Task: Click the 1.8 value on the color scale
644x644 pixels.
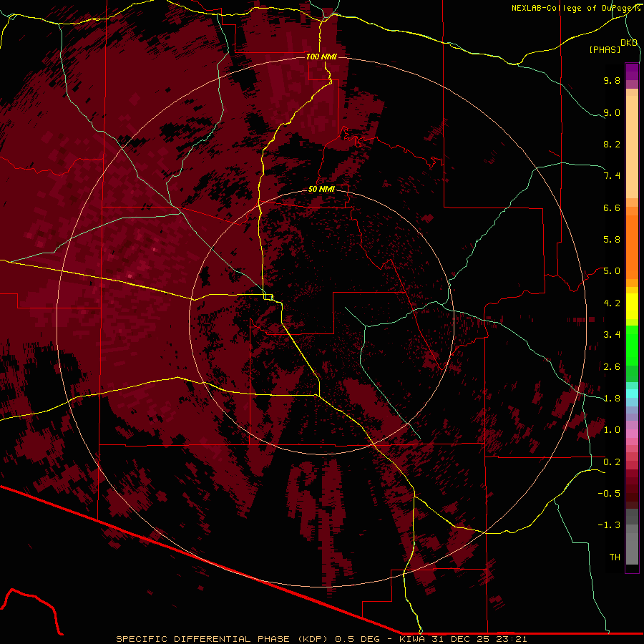Action: point(612,399)
